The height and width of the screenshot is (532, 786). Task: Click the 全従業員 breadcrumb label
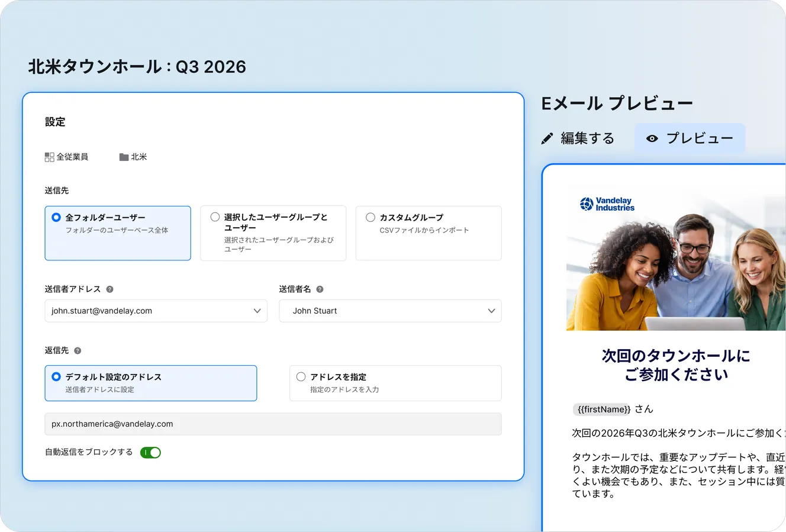click(x=72, y=157)
